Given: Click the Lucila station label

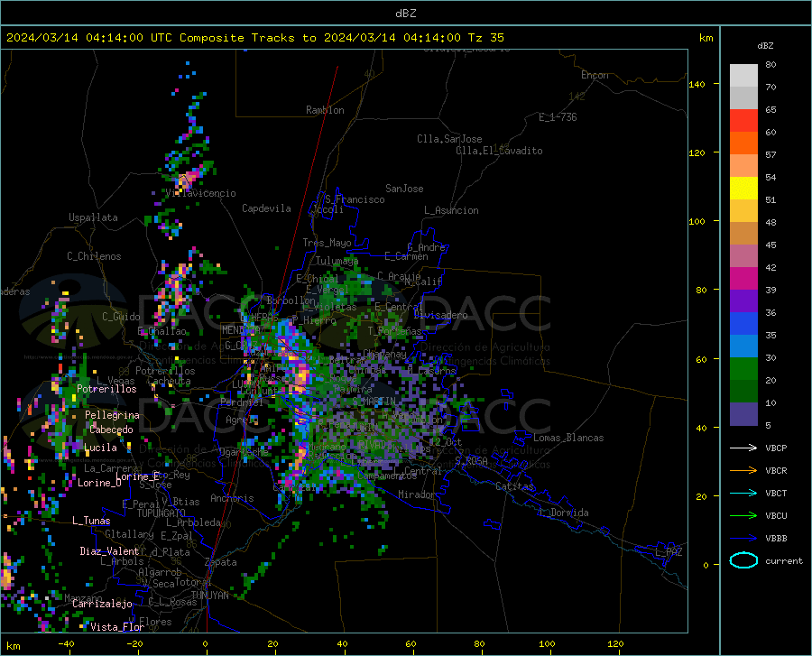Looking at the screenshot, I should click(100, 448).
